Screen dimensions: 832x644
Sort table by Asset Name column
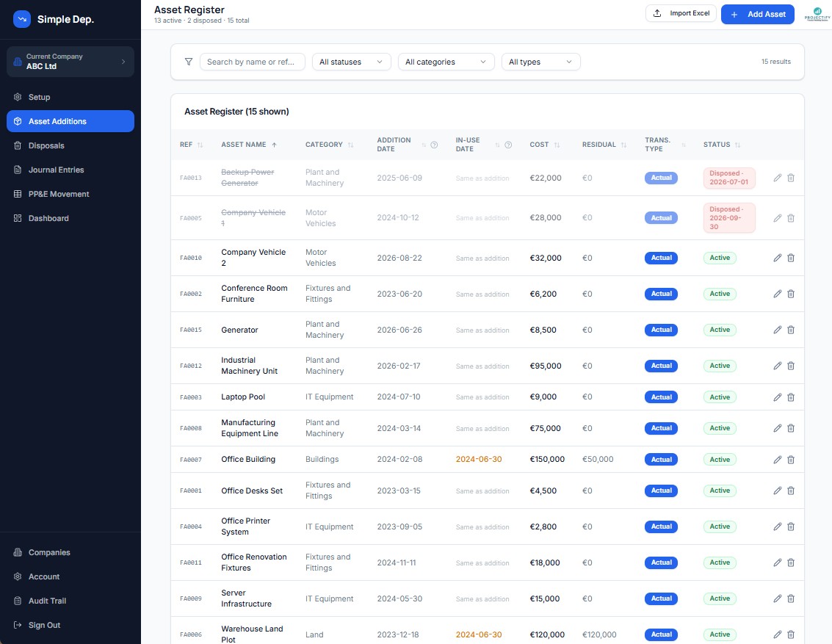tap(249, 145)
